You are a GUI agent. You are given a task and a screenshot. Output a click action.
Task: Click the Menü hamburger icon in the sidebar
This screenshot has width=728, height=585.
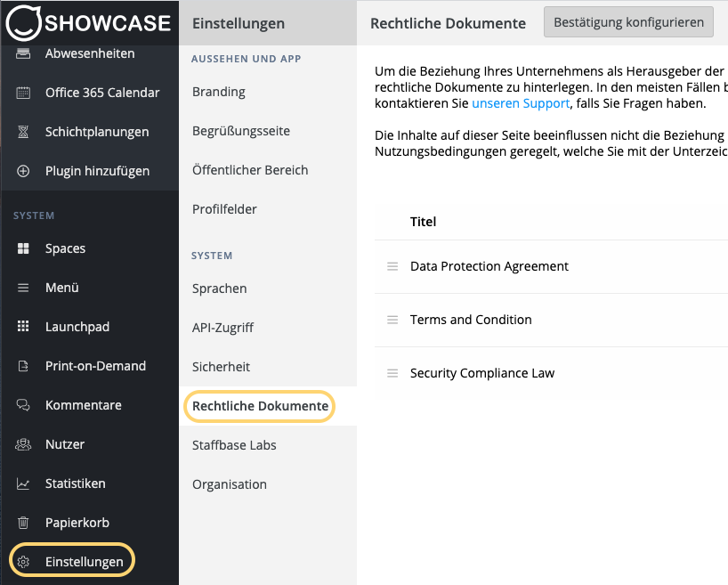tap(23, 288)
